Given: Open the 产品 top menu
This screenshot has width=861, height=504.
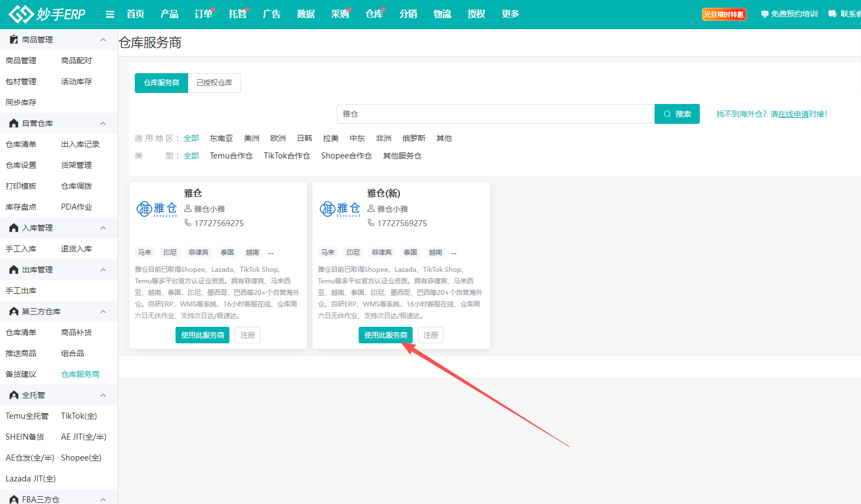Looking at the screenshot, I should point(169,14).
